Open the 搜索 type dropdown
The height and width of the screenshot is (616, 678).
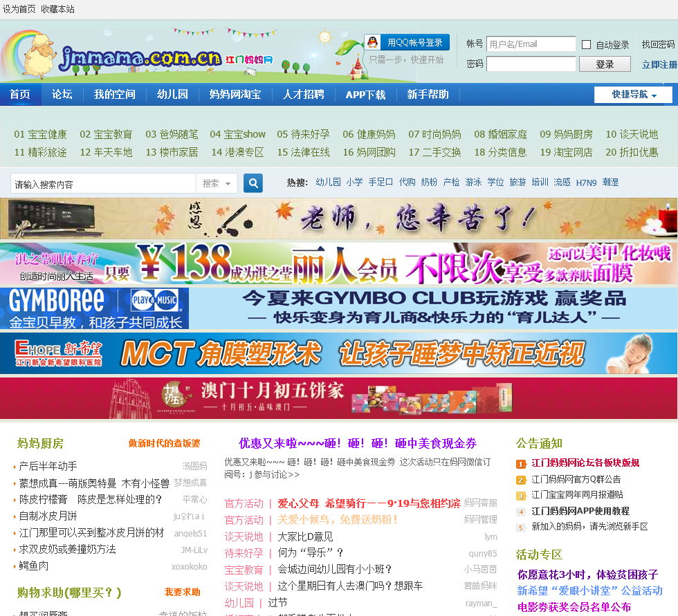pyautogui.click(x=217, y=184)
